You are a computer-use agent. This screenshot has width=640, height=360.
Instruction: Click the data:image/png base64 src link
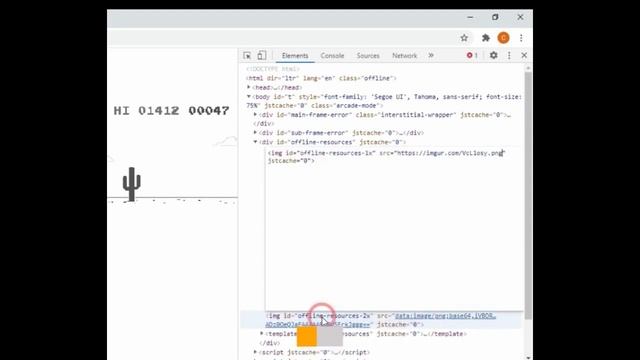point(445,316)
